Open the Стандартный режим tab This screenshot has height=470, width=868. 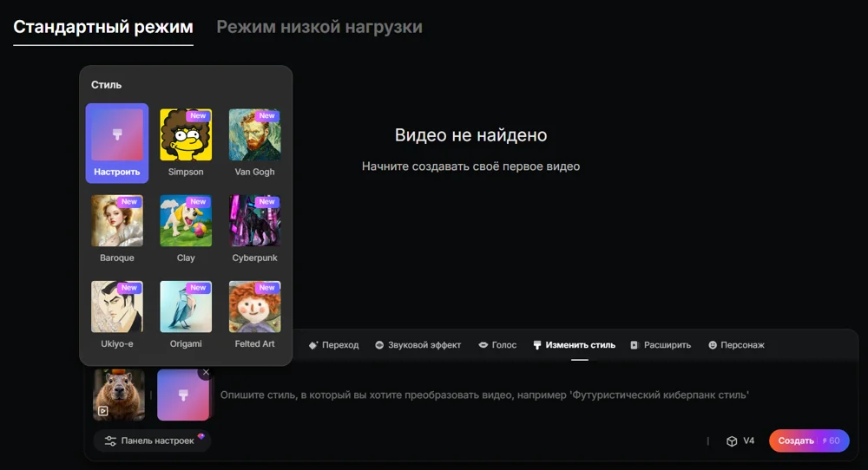tap(103, 27)
